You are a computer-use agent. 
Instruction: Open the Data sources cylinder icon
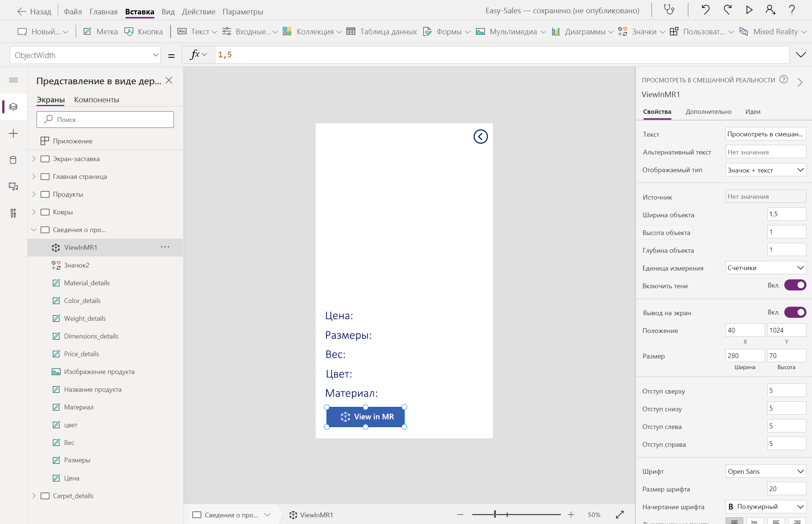coord(13,160)
